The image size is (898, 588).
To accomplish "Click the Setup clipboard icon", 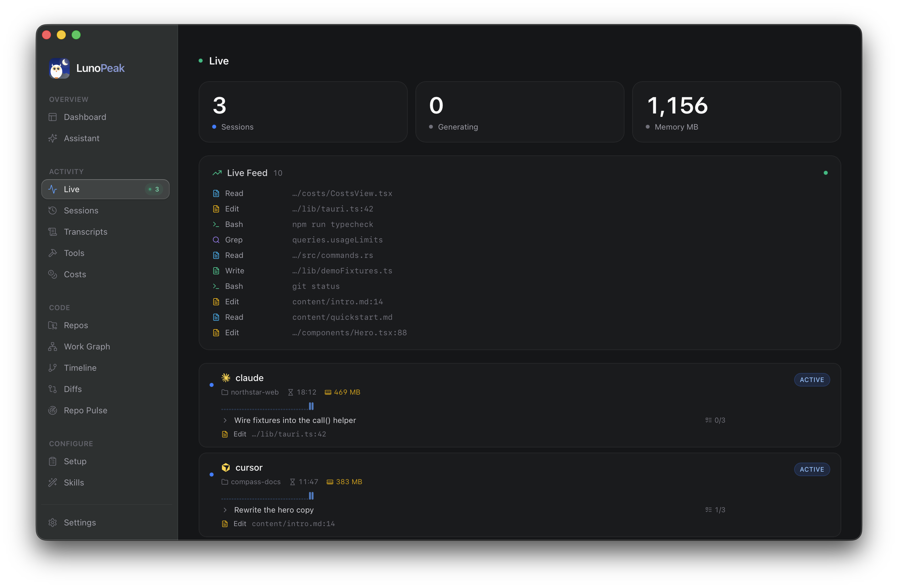I will pyautogui.click(x=53, y=461).
